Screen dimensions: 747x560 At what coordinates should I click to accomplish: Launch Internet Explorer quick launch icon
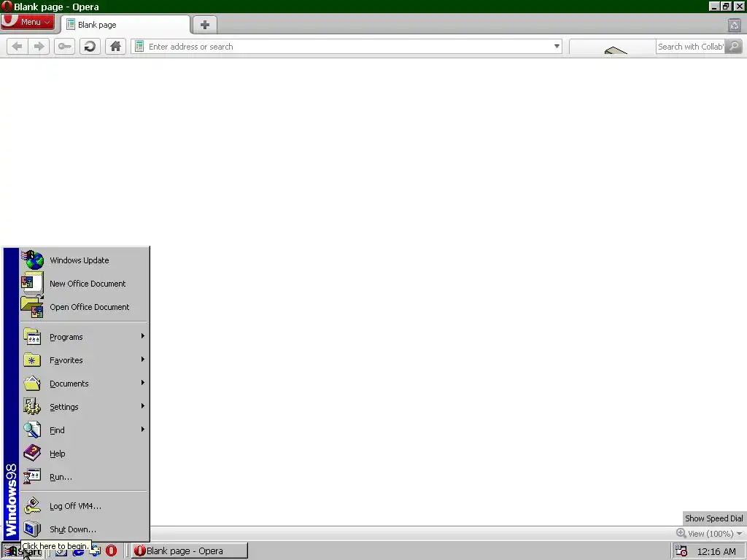point(78,551)
